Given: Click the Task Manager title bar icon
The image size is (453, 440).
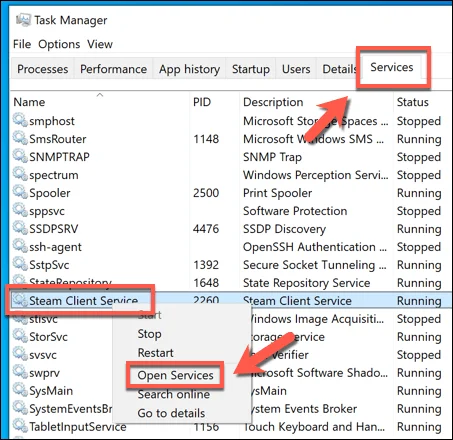Looking at the screenshot, I should [x=23, y=20].
